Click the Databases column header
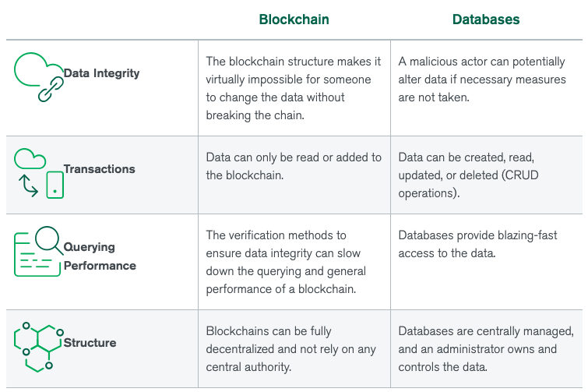Screen dimensions: 588x392 (x=486, y=19)
